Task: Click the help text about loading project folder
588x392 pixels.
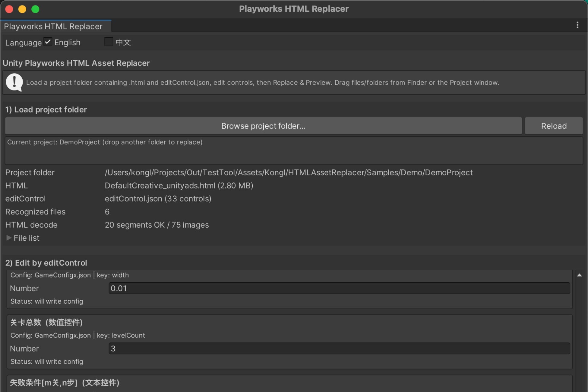Action: click(263, 83)
